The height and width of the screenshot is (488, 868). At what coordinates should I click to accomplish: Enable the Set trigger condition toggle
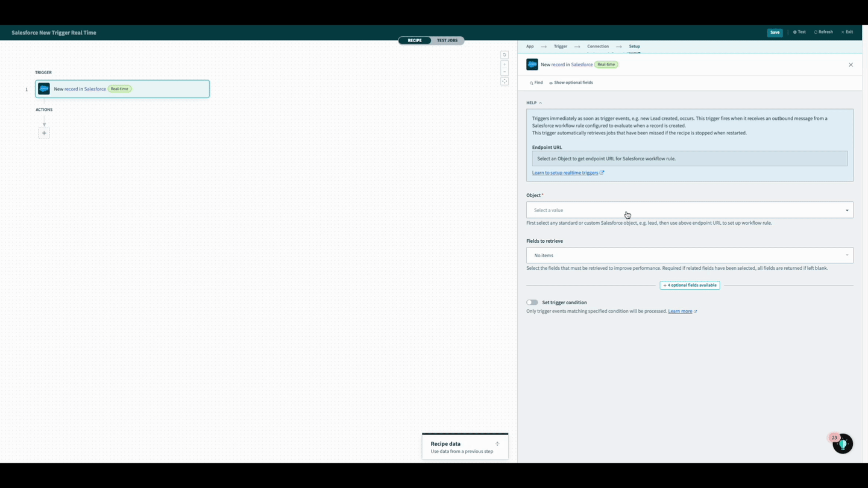(x=532, y=302)
